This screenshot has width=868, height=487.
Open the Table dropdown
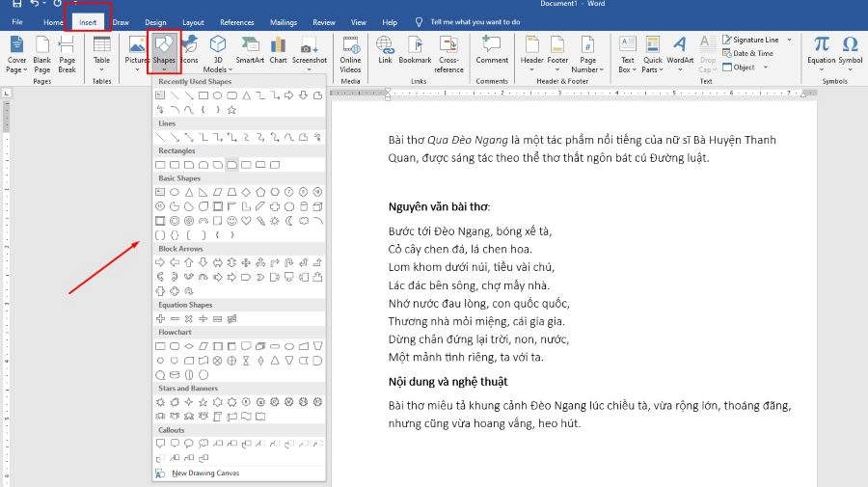102,69
